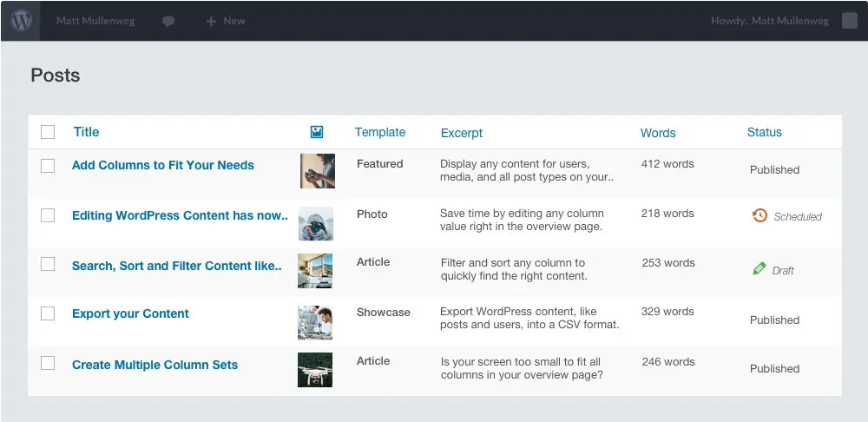
Task: Check the Add Columns to Fit Your Needs row
Action: [48, 165]
